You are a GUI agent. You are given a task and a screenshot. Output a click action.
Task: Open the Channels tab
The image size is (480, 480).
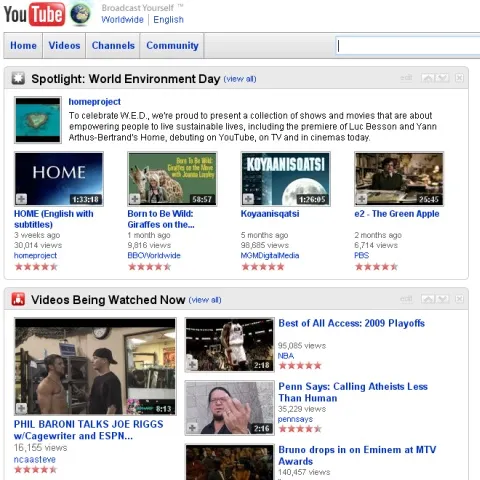point(113,45)
